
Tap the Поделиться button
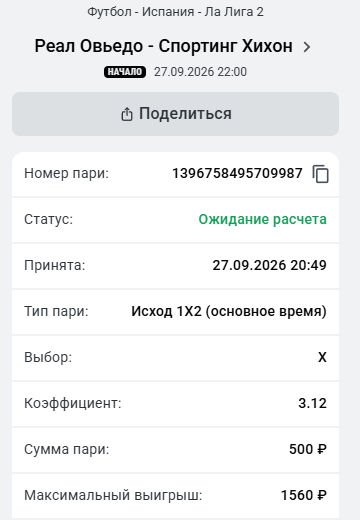click(x=176, y=114)
